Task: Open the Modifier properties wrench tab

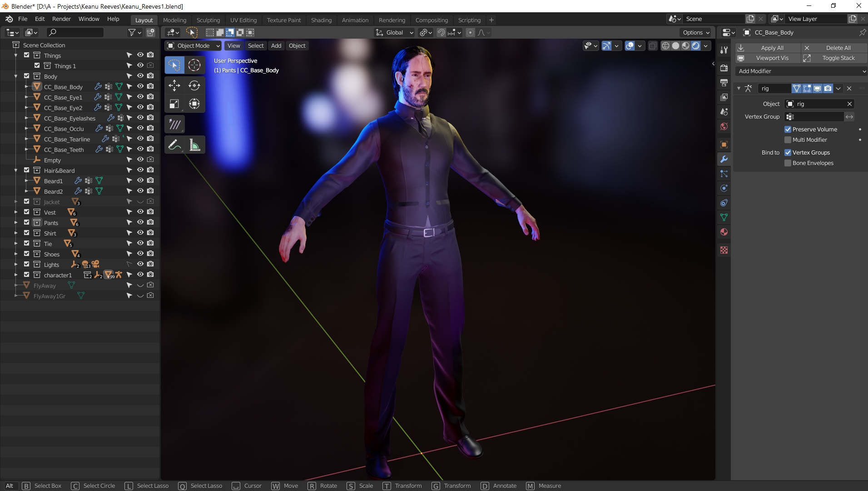Action: [x=724, y=159]
